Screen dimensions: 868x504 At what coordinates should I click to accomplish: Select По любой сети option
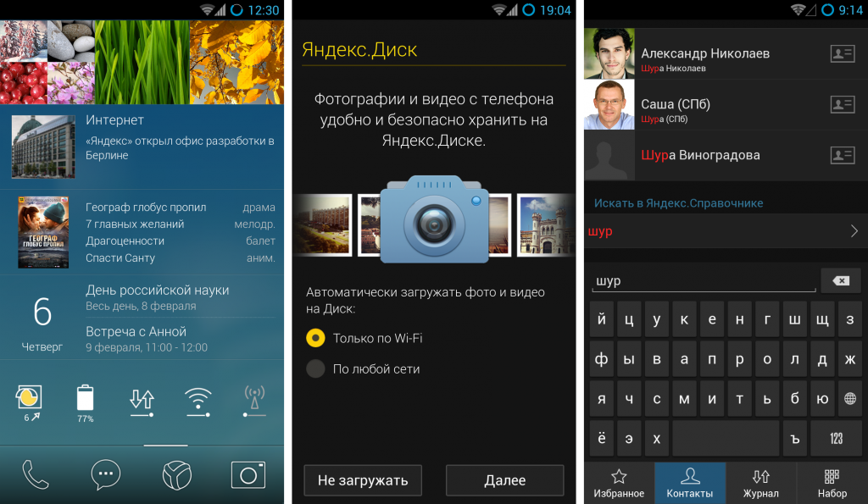(x=363, y=369)
